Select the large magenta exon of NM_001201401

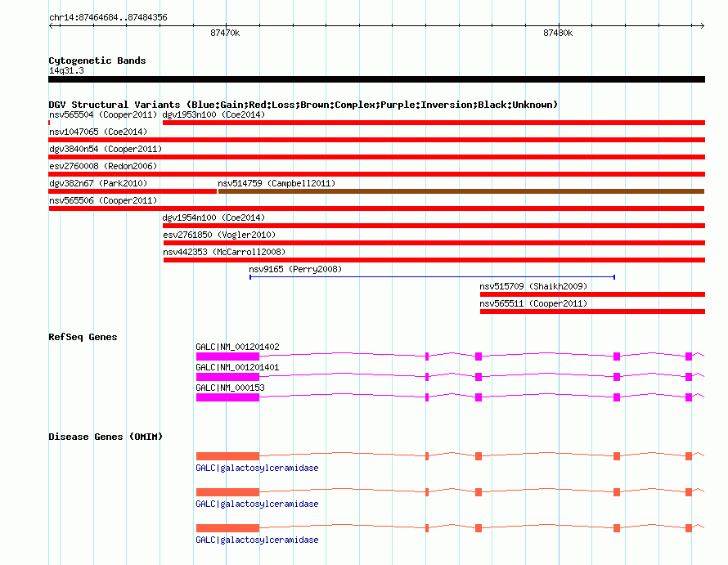click(x=227, y=377)
